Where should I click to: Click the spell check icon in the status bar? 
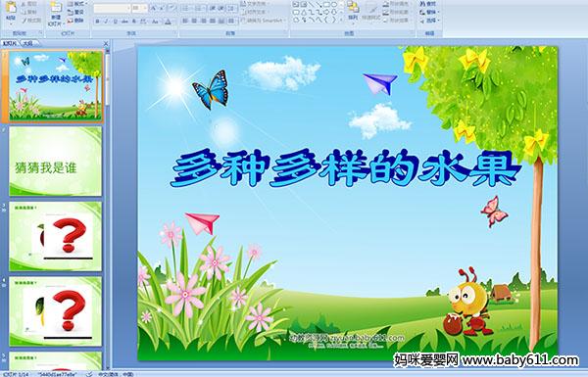point(89,374)
